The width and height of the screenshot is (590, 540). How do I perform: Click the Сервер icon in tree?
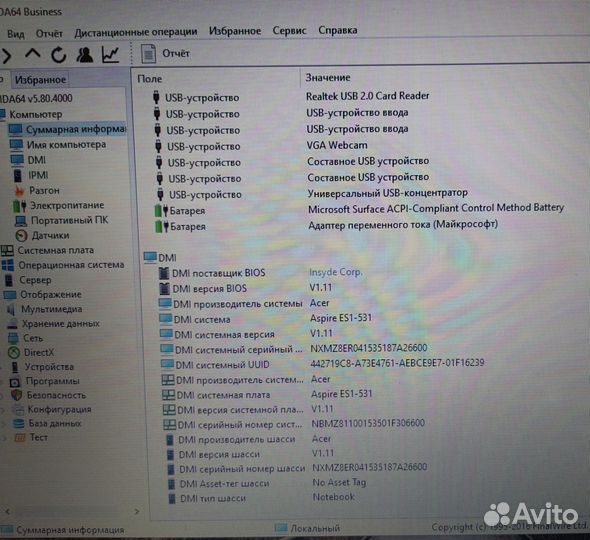pos(8,280)
